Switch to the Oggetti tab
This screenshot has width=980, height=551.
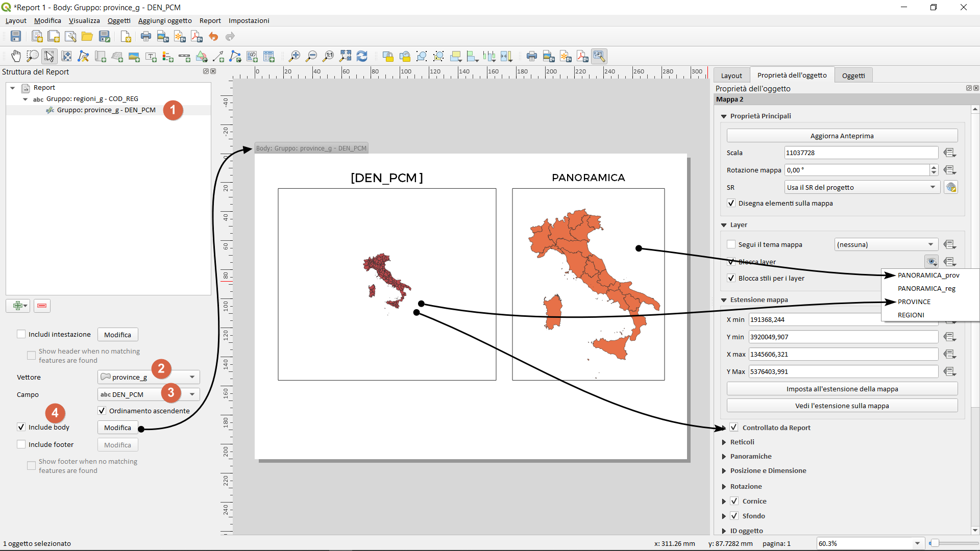pos(853,76)
